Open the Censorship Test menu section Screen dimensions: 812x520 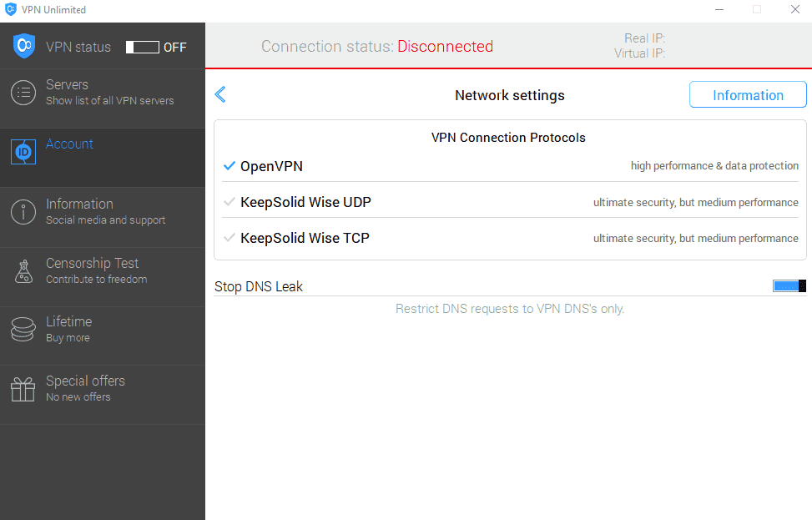96,271
